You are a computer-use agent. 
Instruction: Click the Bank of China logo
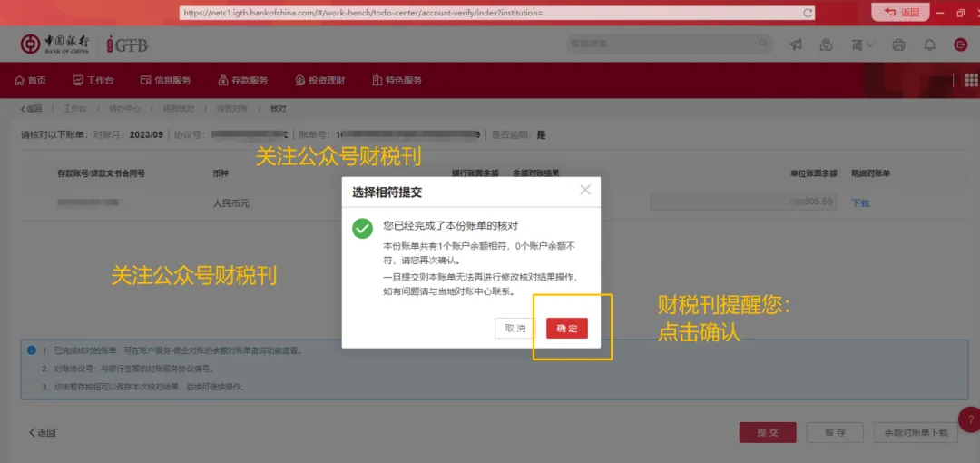(54, 44)
